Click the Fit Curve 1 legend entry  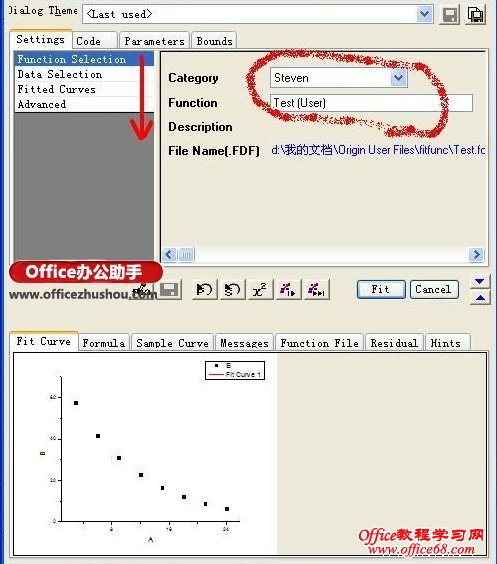pyautogui.click(x=235, y=374)
